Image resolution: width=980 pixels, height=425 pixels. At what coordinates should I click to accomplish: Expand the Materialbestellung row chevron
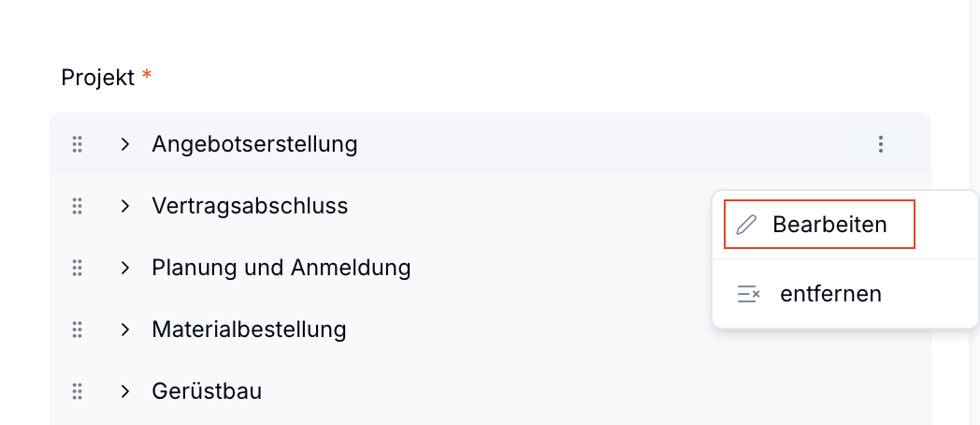coord(125,330)
